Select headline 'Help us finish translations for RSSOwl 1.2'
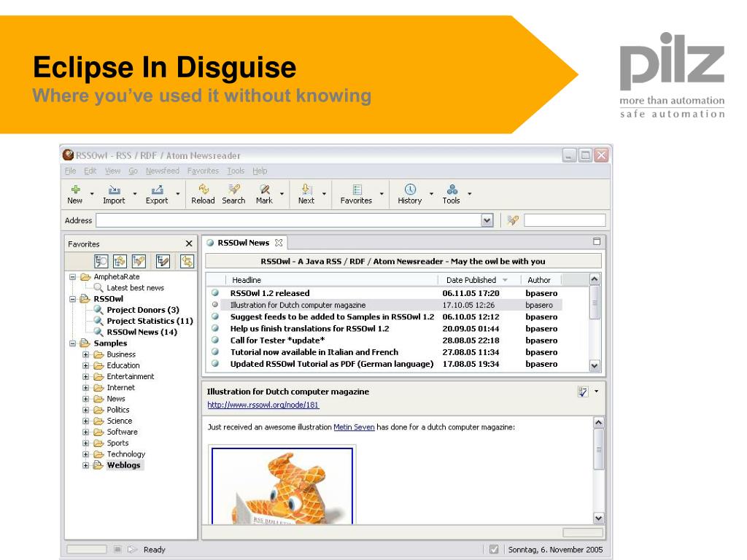 [309, 329]
